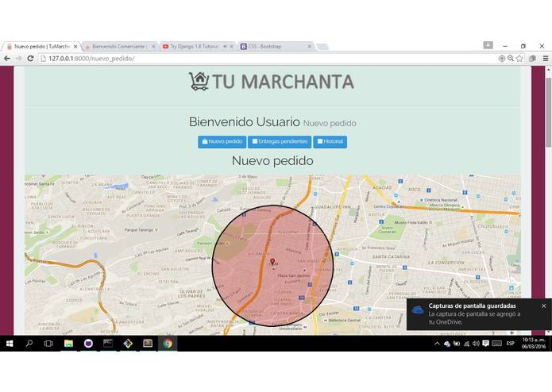This screenshot has height=392, width=552.
Task: Open the command prompt on the taskbar
Action: click(108, 344)
